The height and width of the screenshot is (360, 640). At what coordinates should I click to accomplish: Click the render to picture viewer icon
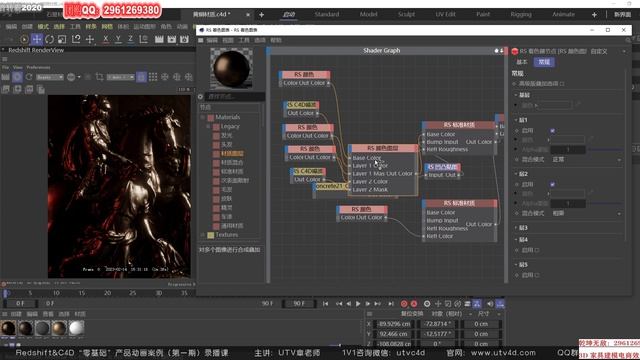172,39
